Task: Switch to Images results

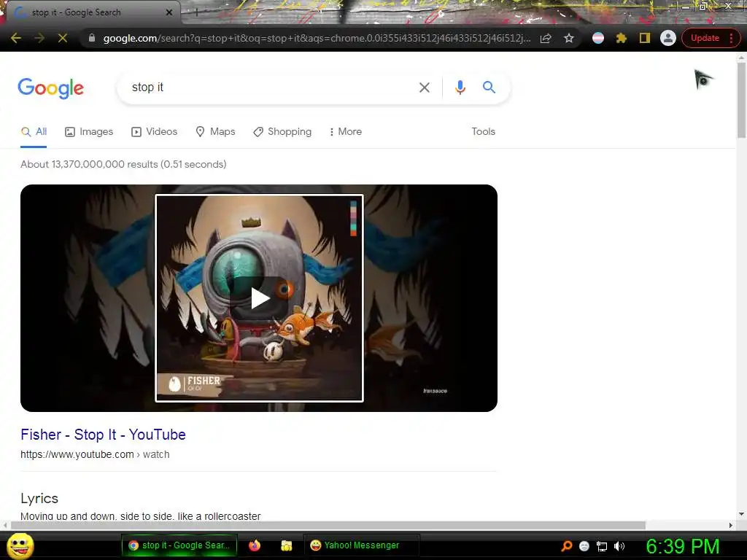Action: pyautogui.click(x=89, y=132)
